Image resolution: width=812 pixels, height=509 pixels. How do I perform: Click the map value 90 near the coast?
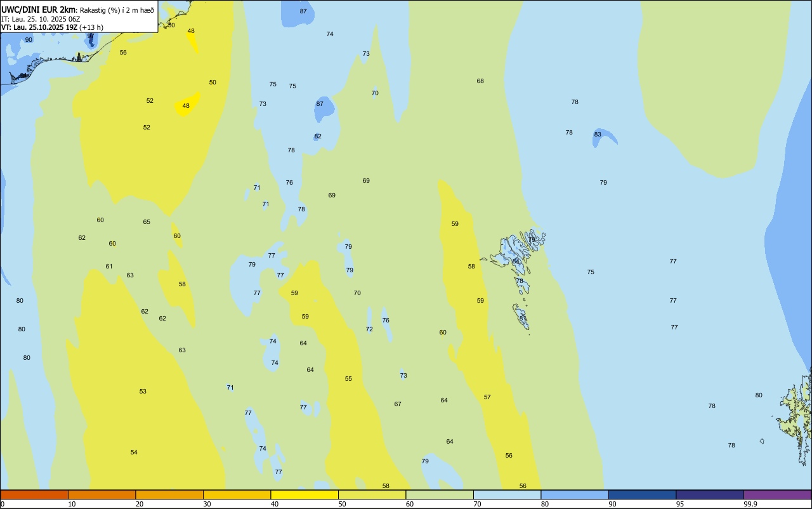29,40
